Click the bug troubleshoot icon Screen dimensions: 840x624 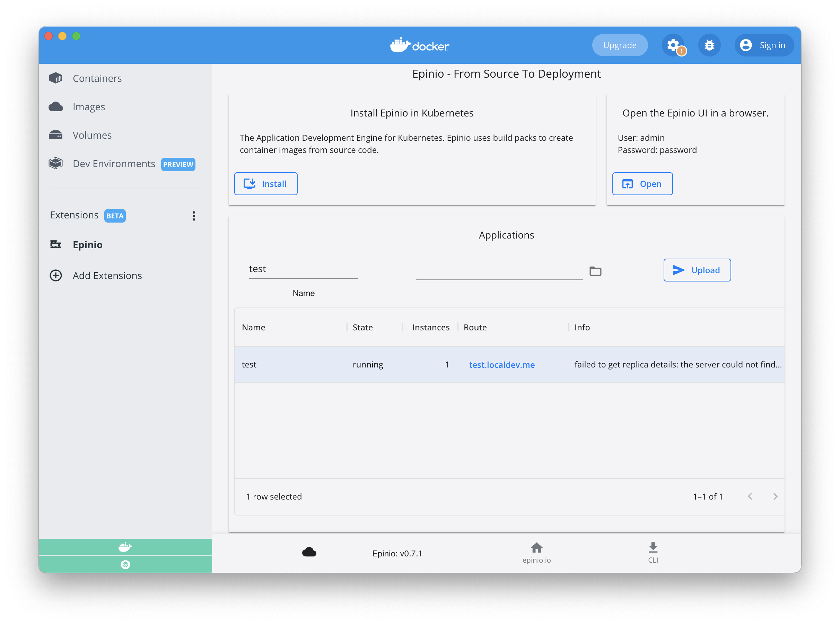pos(709,45)
